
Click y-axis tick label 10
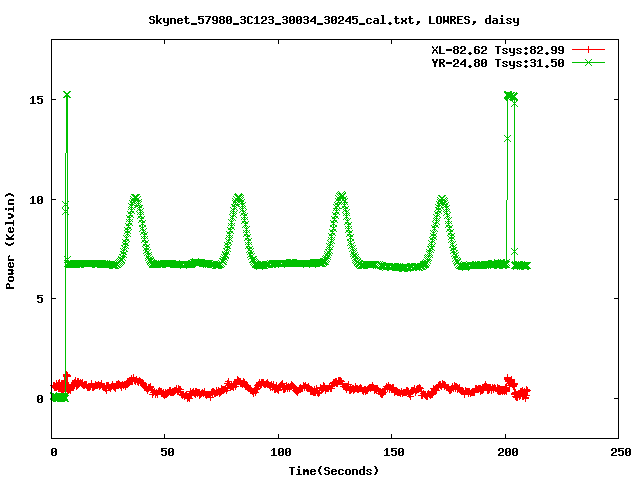pos(36,200)
